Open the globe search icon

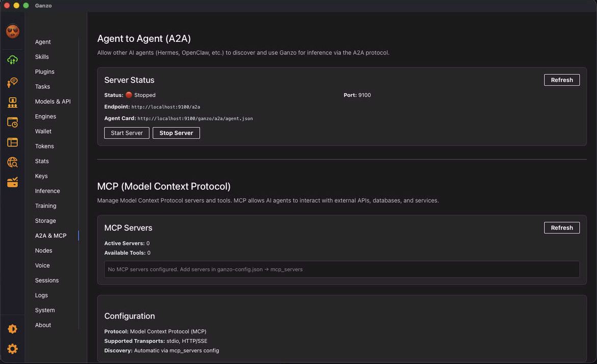click(13, 162)
